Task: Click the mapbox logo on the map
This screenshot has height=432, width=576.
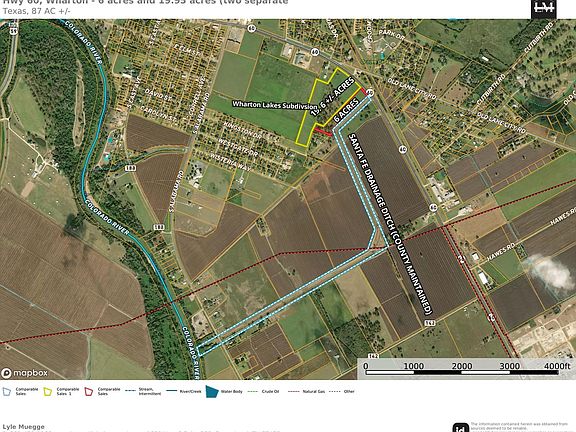Action: (24, 373)
